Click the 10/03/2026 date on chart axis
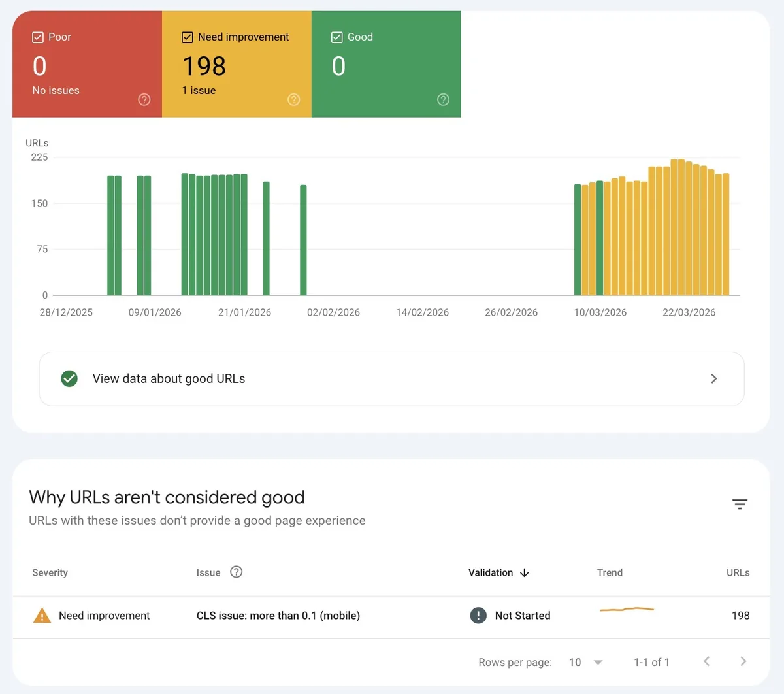Image resolution: width=784 pixels, height=694 pixels. point(600,312)
